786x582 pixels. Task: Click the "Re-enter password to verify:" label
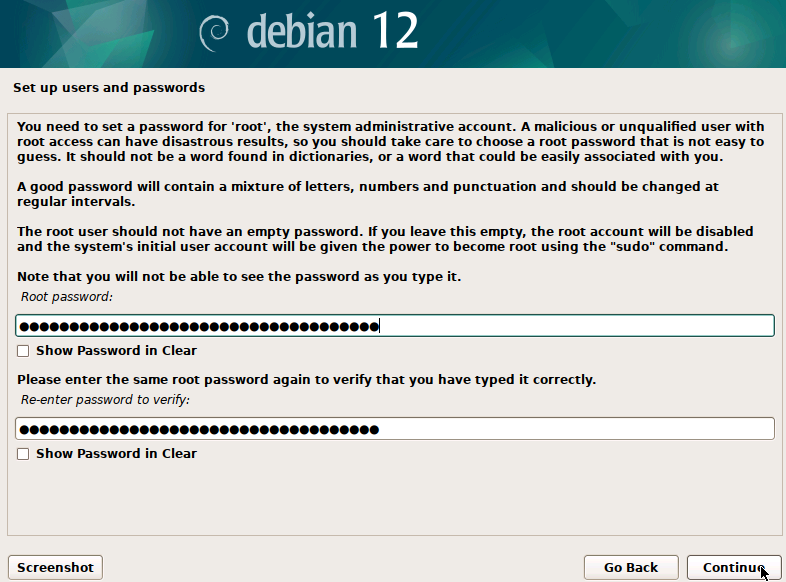coord(105,400)
